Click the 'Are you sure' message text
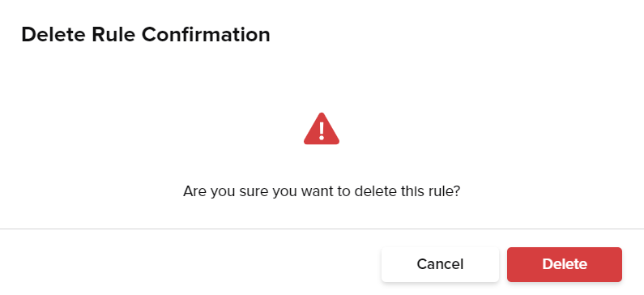Viewport: 644px width, 295px height. [322, 191]
